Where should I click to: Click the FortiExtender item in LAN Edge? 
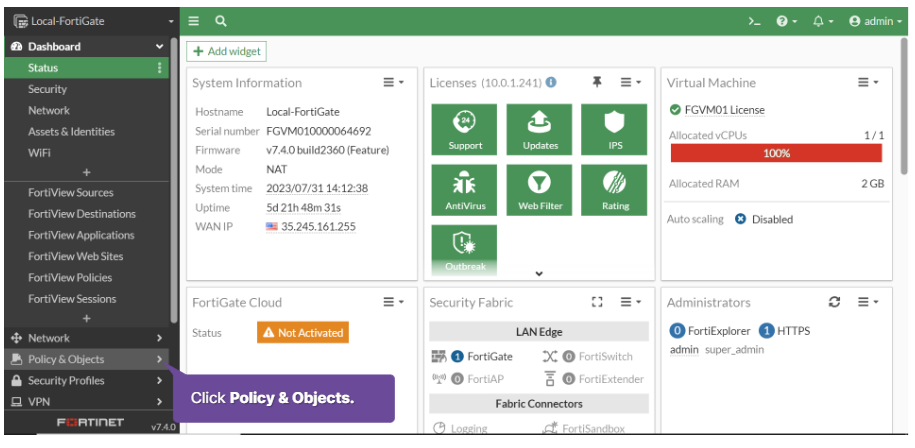click(594, 379)
